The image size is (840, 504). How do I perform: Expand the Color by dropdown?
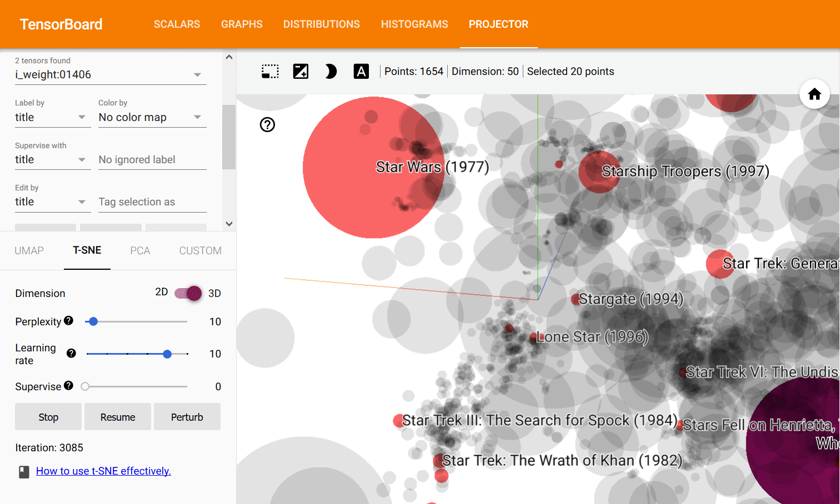tap(152, 118)
